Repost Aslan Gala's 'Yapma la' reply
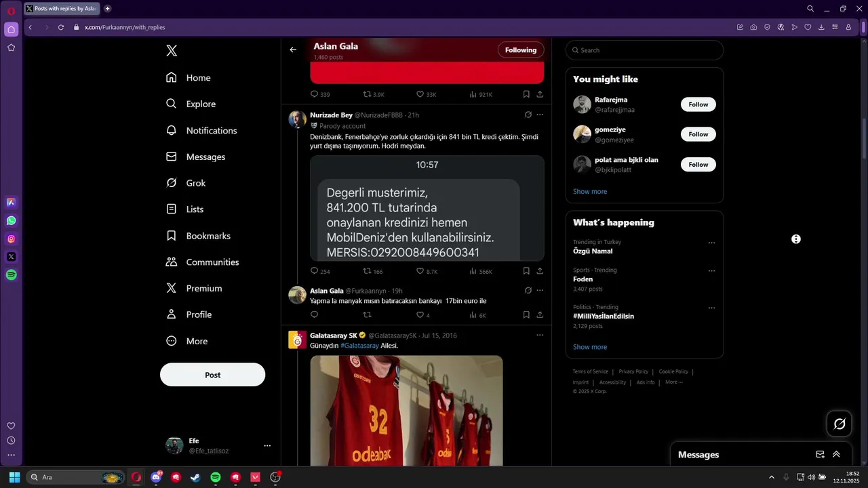Viewport: 868px width, 488px height. click(x=368, y=314)
